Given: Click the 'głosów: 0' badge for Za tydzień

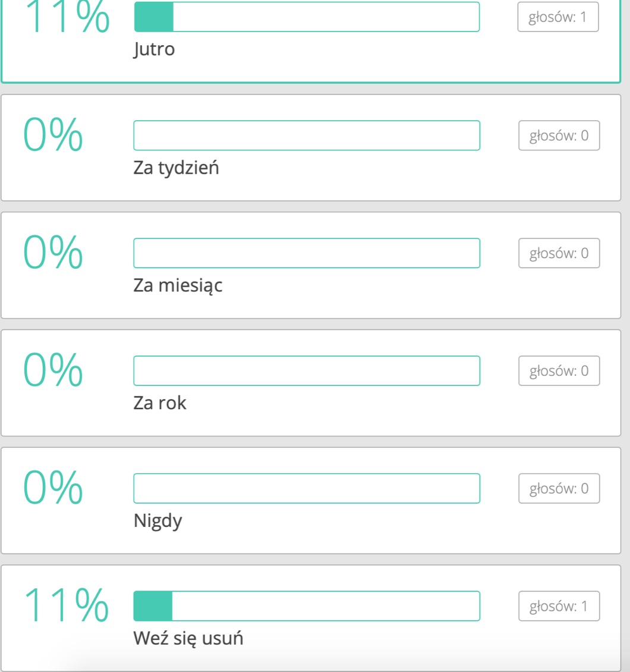Looking at the screenshot, I should (x=559, y=136).
